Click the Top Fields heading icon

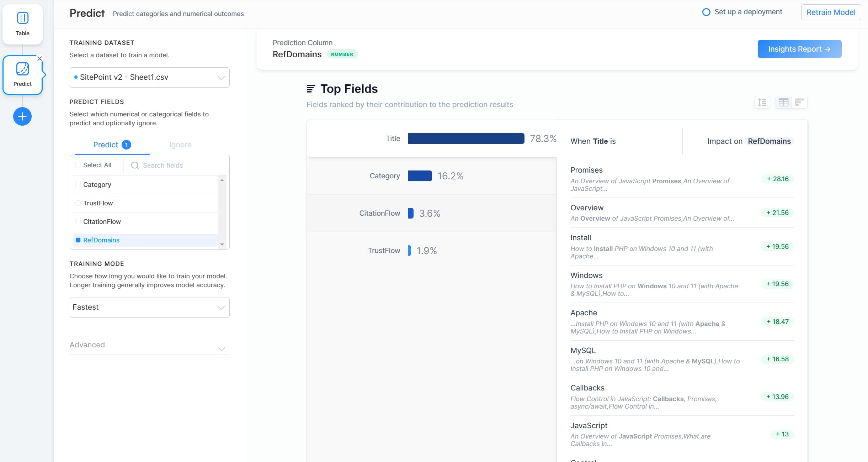[x=311, y=89]
